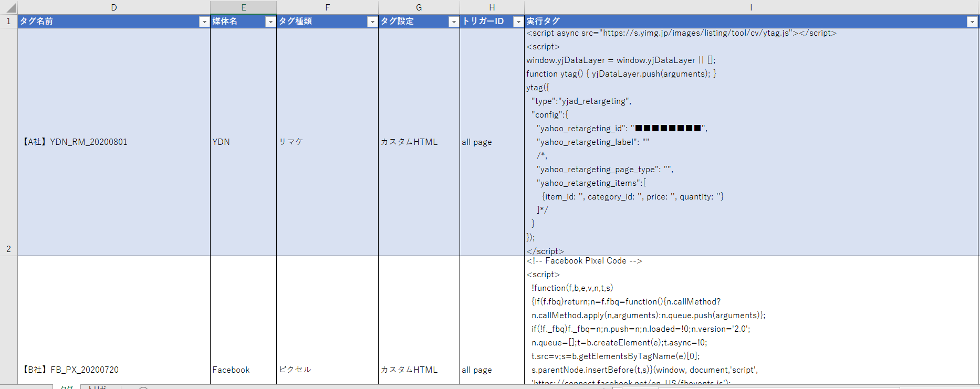
Task: Select all page cell in YDN row
Action: coord(492,142)
